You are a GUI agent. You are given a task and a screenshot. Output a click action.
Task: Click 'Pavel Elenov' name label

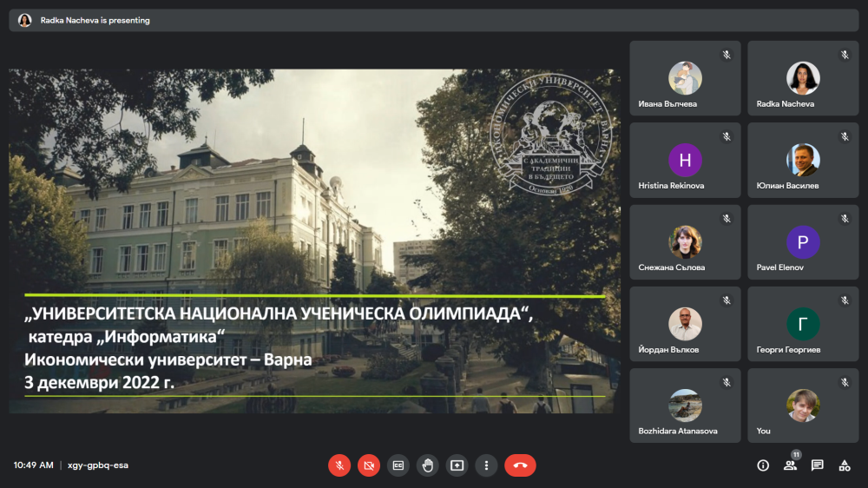click(x=780, y=267)
